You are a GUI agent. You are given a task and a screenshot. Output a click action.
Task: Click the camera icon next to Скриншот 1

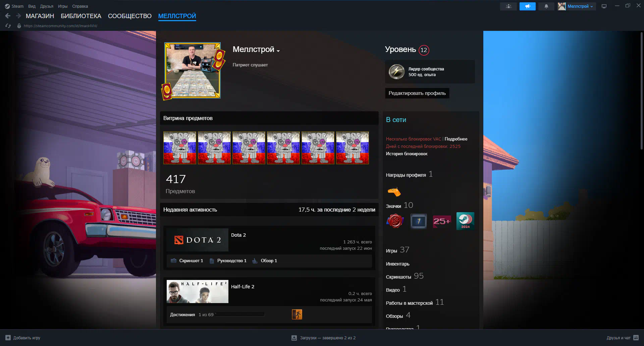[x=174, y=261]
